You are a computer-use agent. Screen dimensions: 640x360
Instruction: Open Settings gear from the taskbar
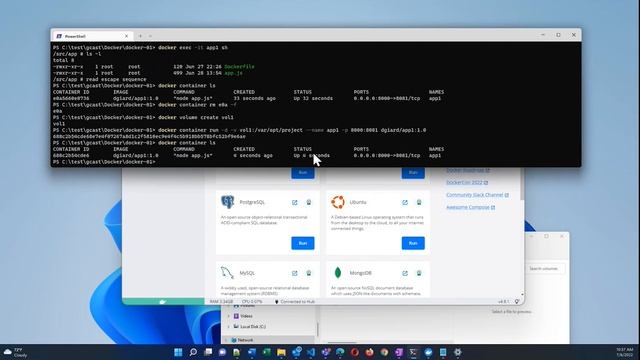tap(458, 352)
